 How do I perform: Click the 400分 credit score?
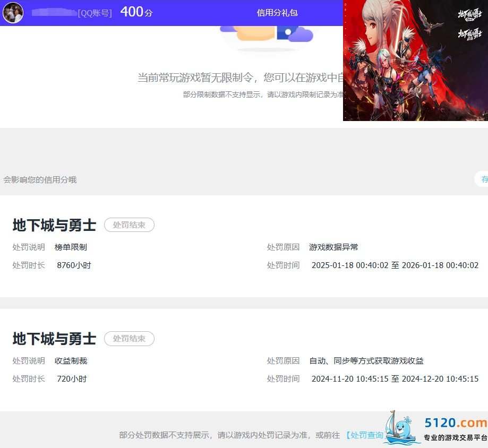[136, 12]
